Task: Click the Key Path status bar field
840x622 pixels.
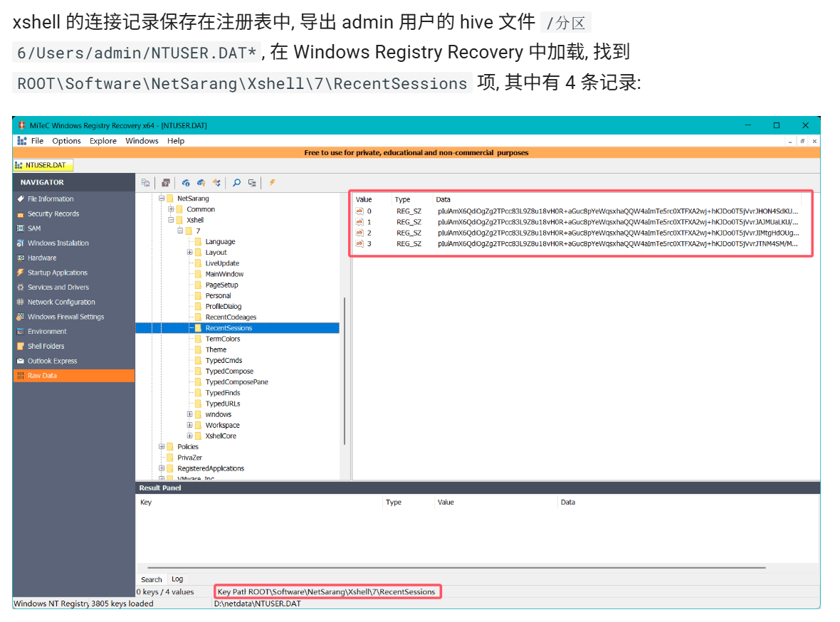Action: coord(327,592)
